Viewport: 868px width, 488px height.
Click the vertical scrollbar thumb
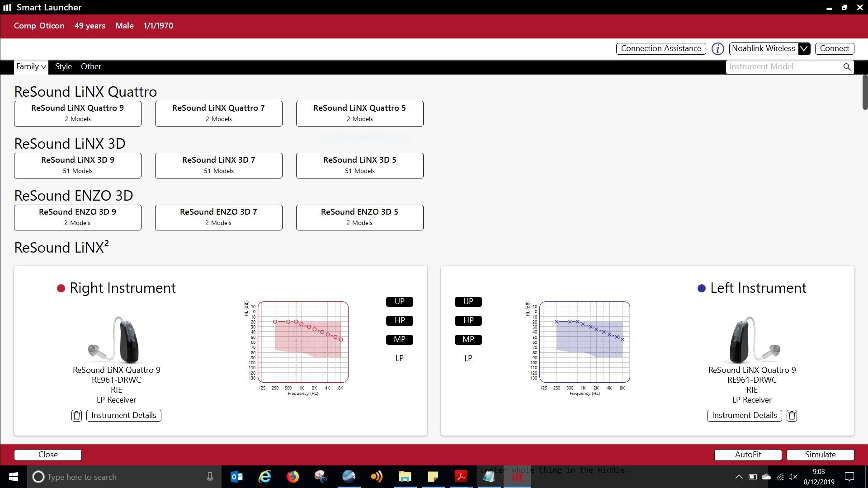864,93
